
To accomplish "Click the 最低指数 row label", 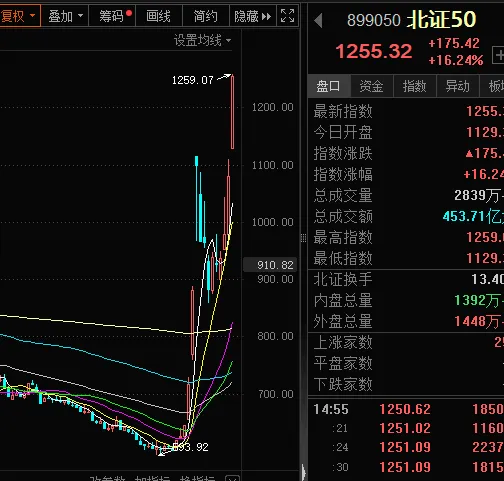I will click(x=343, y=258).
